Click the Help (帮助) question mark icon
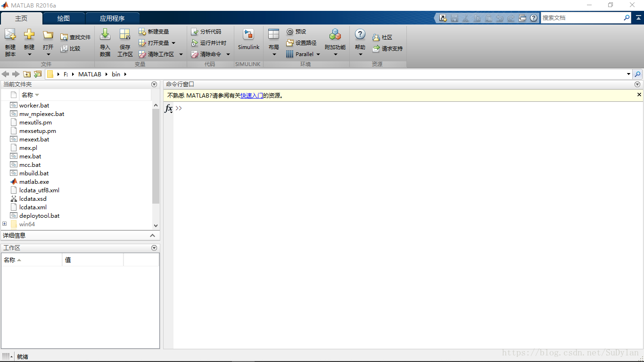This screenshot has height=362, width=644. tap(360, 34)
